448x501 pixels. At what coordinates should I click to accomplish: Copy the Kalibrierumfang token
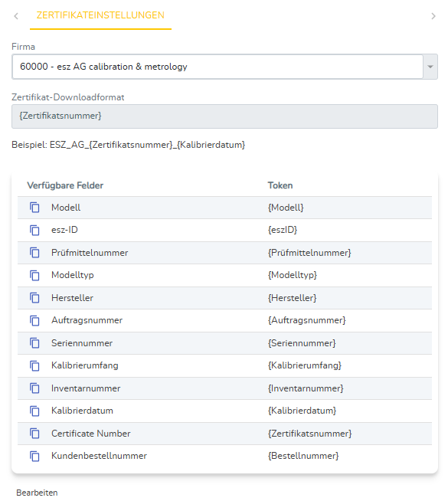pyautogui.click(x=34, y=365)
